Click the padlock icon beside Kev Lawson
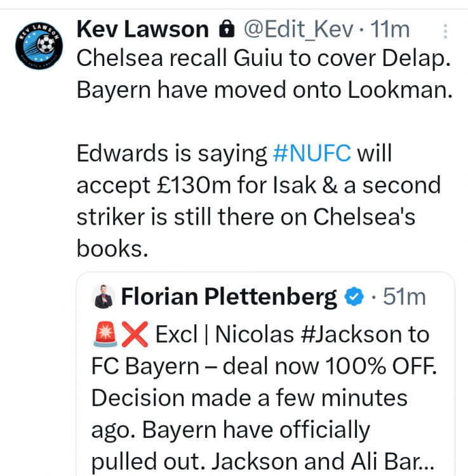Image resolution: width=468 pixels, height=476 pixels. click(x=225, y=29)
